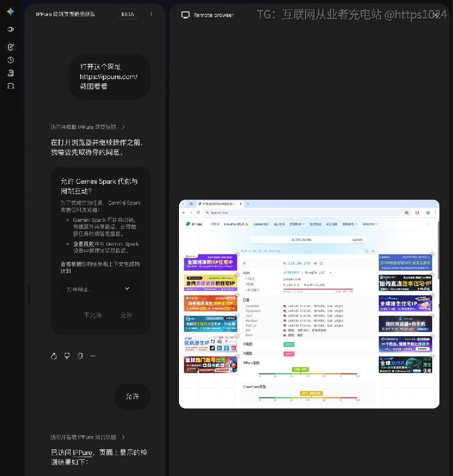Image resolution: width=453 pixels, height=476 pixels.
Task: Open the site's ellipsis menu at navbar right
Action: click(429, 224)
